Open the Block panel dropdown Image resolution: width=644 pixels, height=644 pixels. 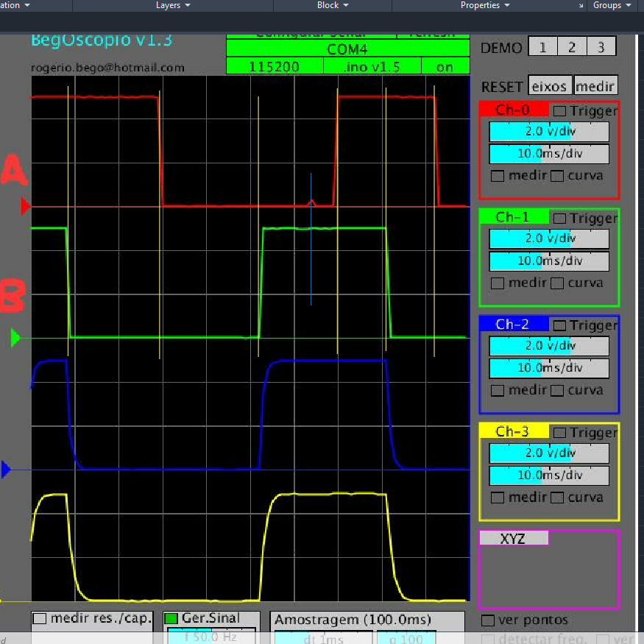tap(333, 5)
